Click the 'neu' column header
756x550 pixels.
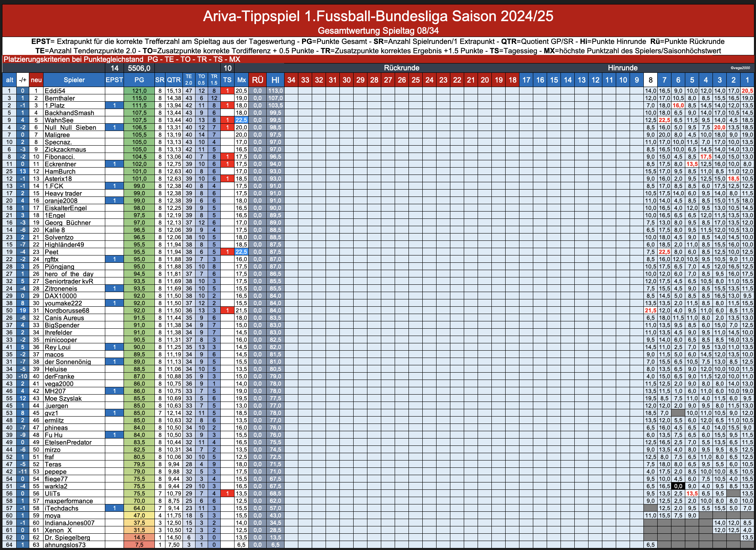36,80
